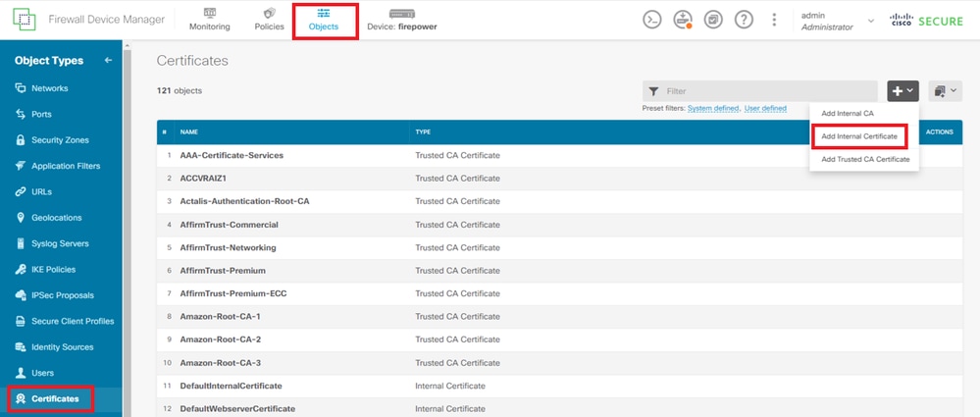Select the AffirmTrust-Commercial row
Image resolution: width=980 pixels, height=417 pixels.
559,225
